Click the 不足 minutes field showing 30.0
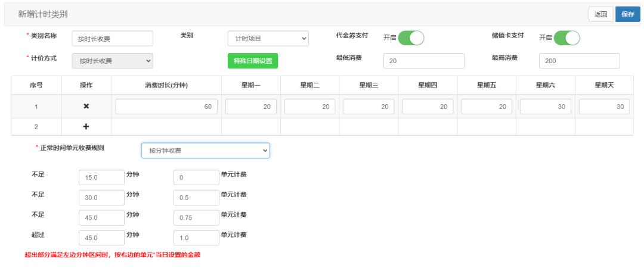644x268 pixels. click(101, 198)
